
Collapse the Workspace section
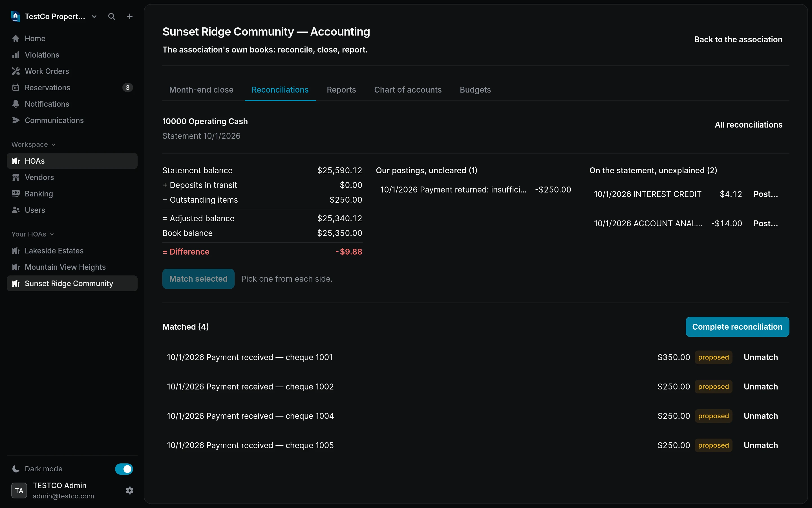point(33,144)
